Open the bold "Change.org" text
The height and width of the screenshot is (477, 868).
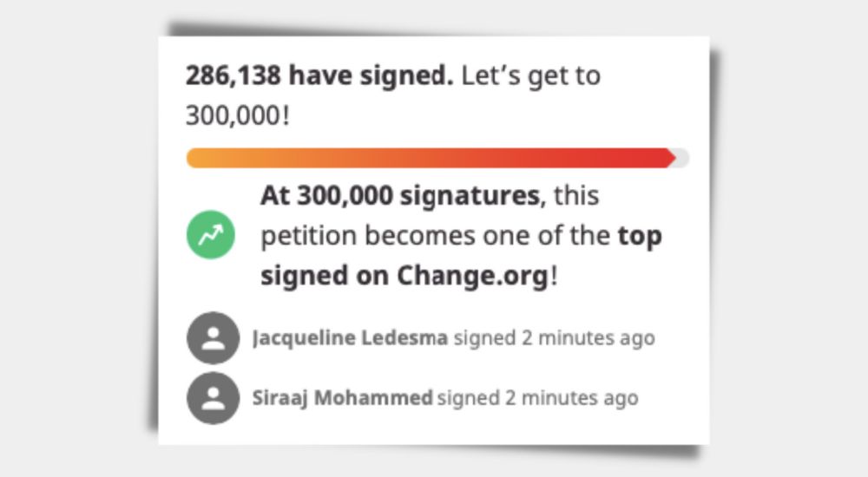pos(473,277)
